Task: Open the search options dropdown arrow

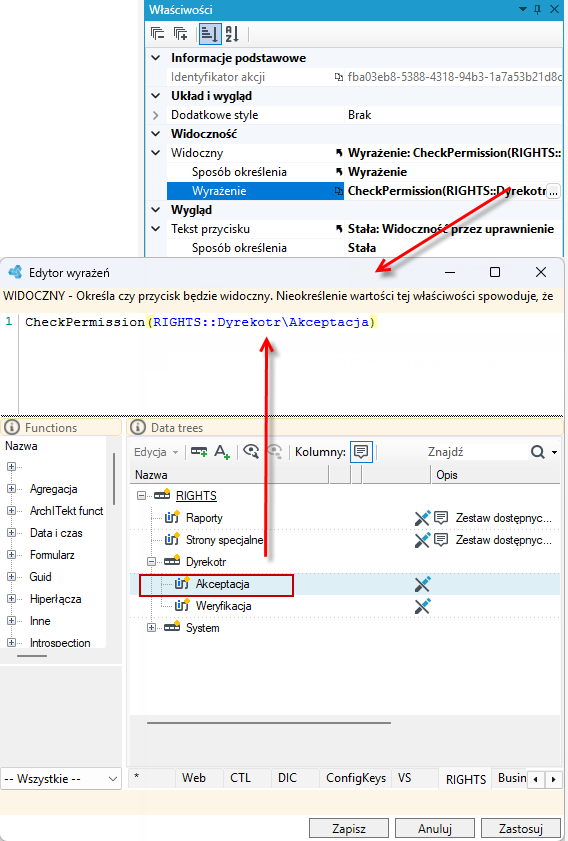Action: click(555, 453)
